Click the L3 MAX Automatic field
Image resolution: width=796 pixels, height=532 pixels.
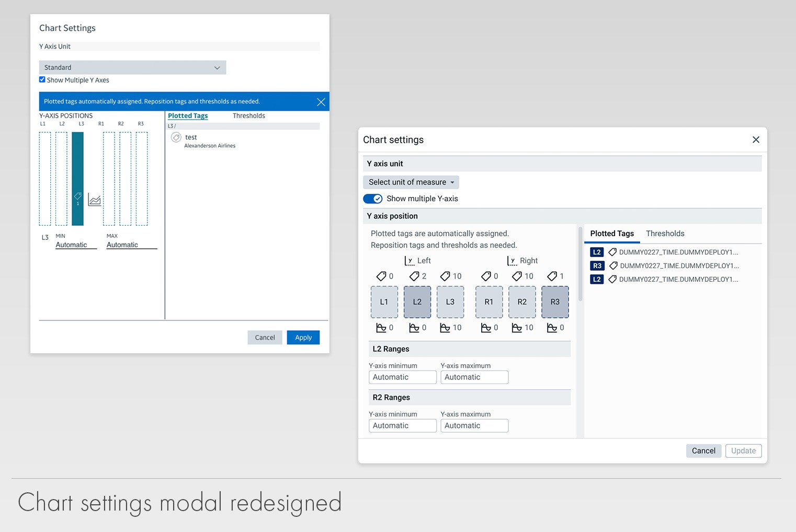tap(132, 245)
